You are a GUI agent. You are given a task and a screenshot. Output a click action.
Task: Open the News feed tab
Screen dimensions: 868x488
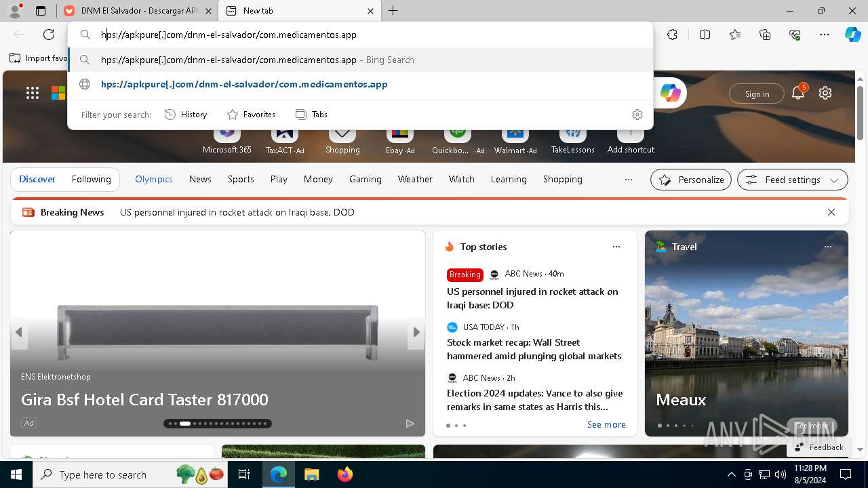click(200, 179)
